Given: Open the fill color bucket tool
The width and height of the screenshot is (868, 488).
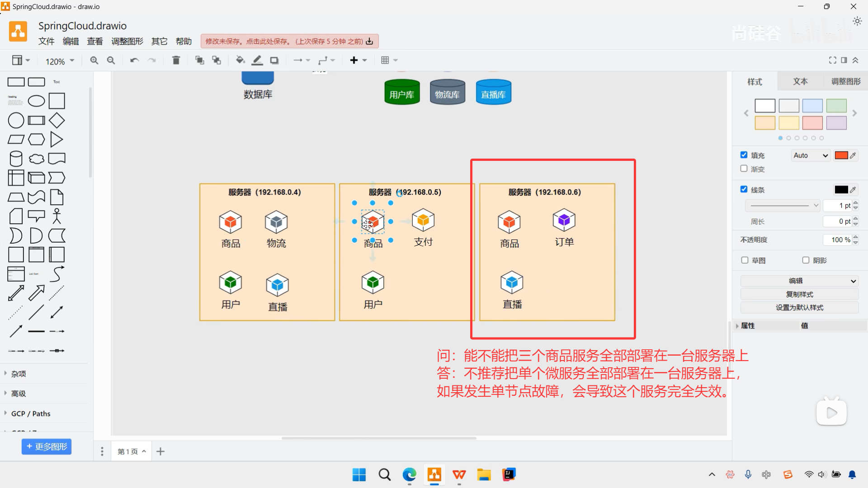Looking at the screenshot, I should tap(240, 60).
